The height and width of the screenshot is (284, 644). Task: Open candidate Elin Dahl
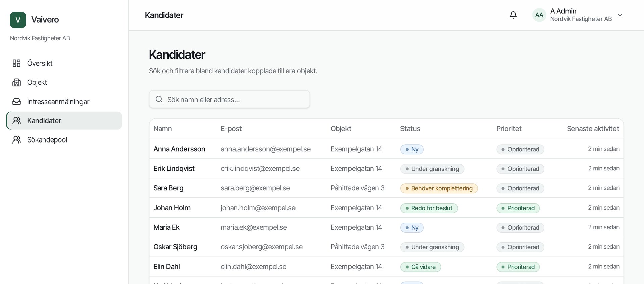[x=167, y=267]
